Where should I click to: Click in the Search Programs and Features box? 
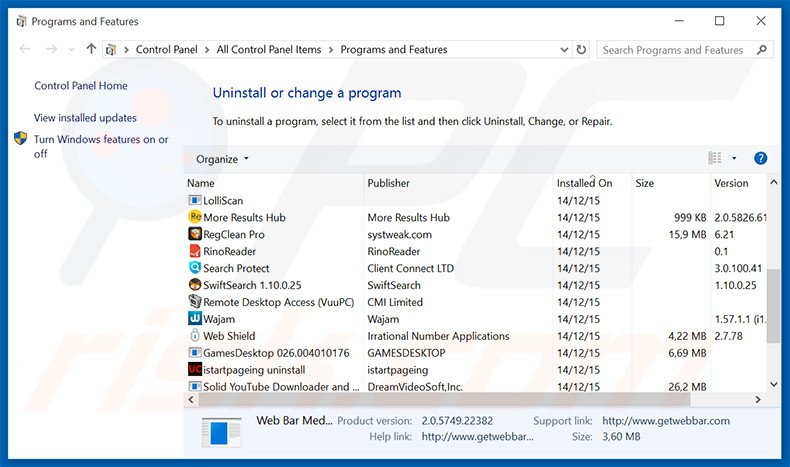tap(673, 50)
